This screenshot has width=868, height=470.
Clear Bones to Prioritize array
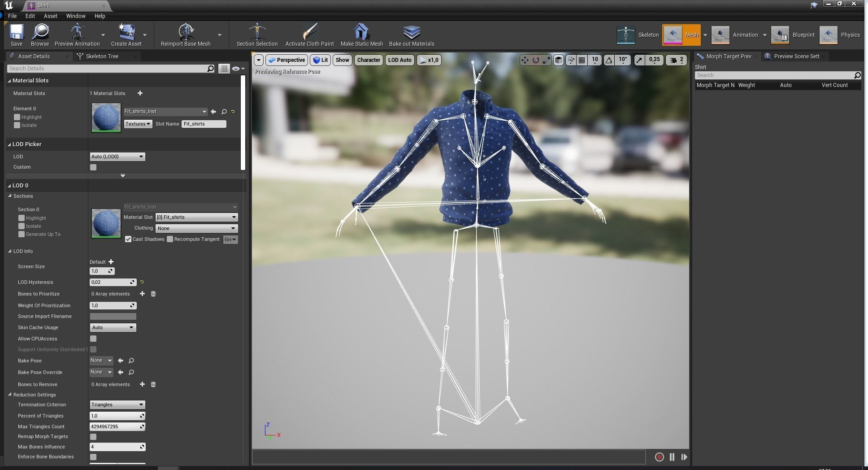[153, 294]
